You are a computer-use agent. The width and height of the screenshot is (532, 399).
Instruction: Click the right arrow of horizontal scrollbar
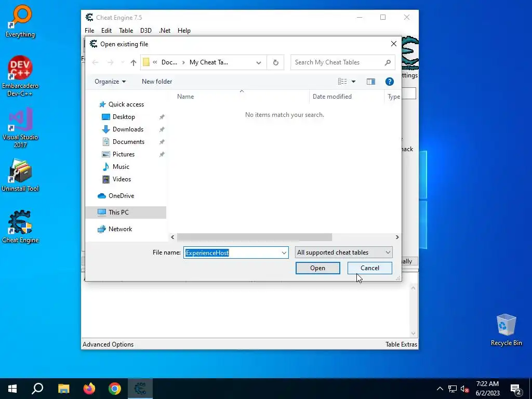point(397,237)
